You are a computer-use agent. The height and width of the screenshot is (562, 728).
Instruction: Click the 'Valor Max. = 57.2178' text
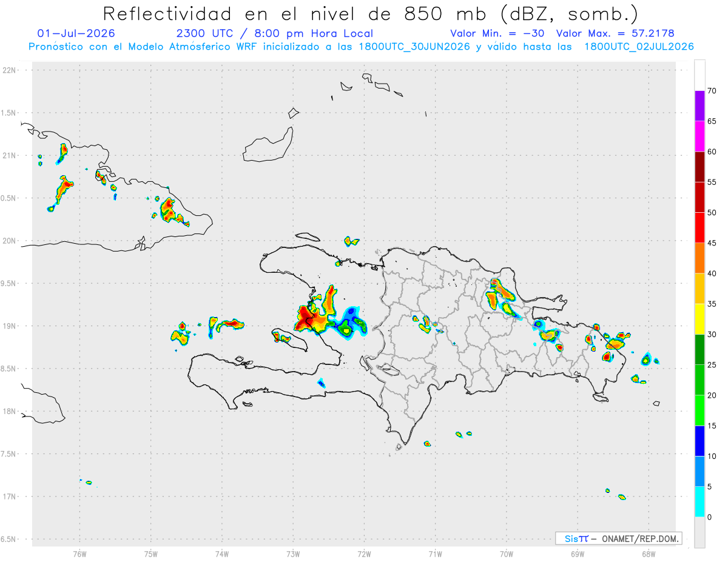coord(615,33)
